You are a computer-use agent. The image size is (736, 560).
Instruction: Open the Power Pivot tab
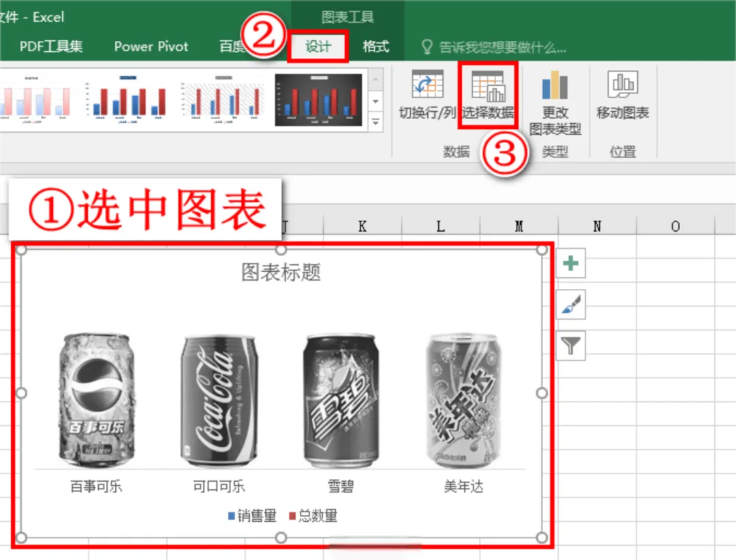tap(151, 46)
